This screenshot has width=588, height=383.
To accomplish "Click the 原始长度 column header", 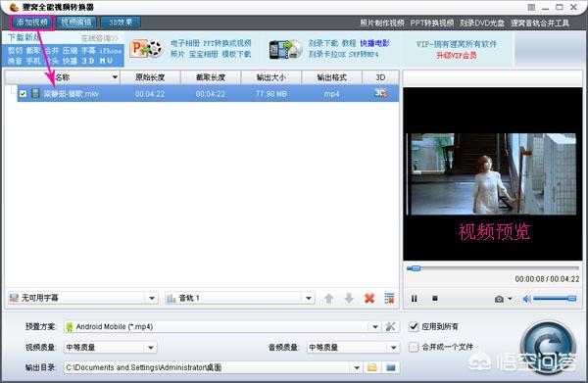I will 150,77.
